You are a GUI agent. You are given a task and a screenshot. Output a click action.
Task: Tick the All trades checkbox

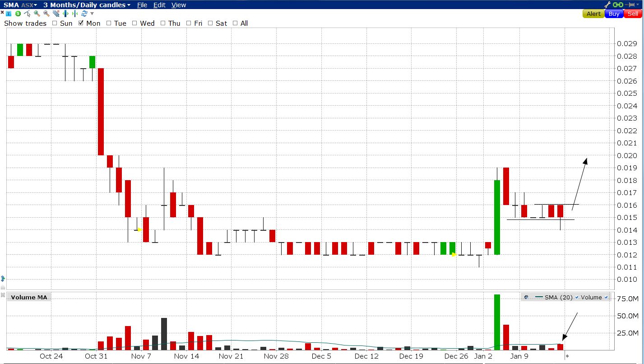pos(235,23)
